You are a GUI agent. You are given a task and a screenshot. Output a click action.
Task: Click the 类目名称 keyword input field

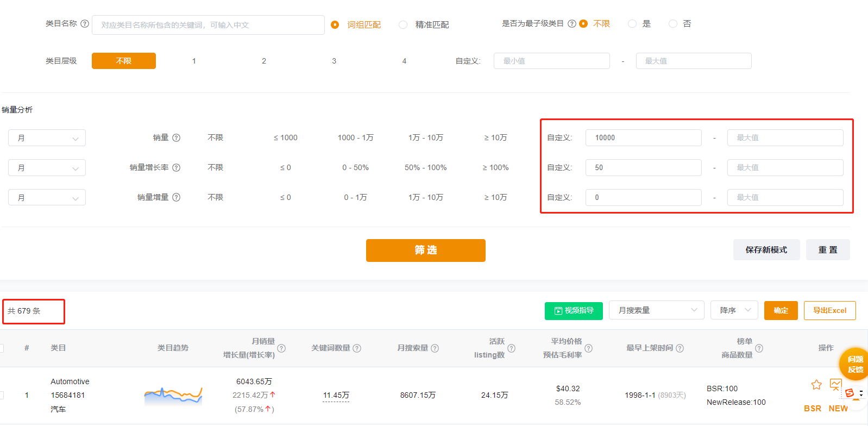[x=208, y=25]
